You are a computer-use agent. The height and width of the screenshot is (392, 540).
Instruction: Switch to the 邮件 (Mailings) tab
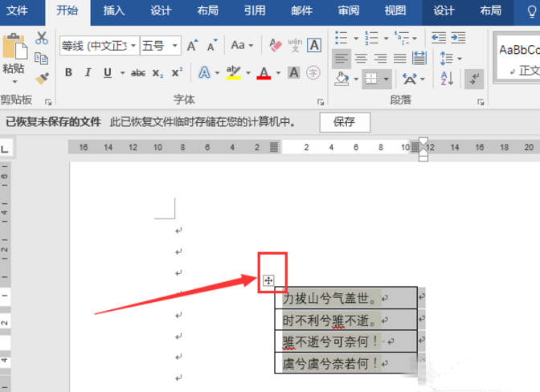(x=301, y=11)
